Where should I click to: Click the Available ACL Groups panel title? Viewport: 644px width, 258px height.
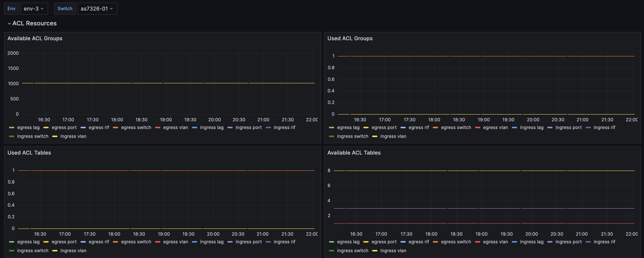point(35,38)
